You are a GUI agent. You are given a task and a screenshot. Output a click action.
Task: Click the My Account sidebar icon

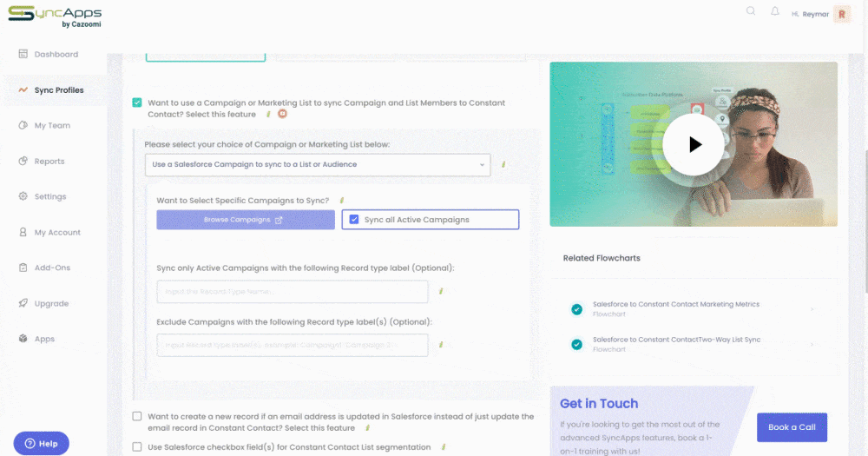(23, 232)
